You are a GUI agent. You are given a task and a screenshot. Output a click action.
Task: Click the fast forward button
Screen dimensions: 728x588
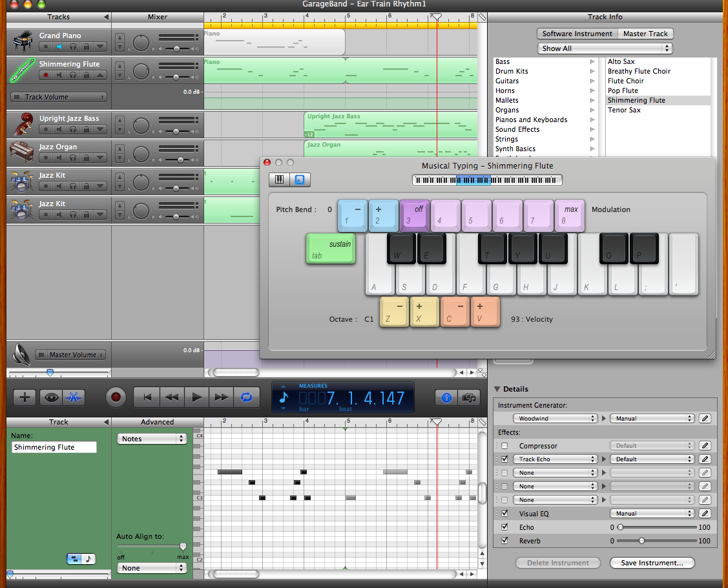click(x=222, y=397)
